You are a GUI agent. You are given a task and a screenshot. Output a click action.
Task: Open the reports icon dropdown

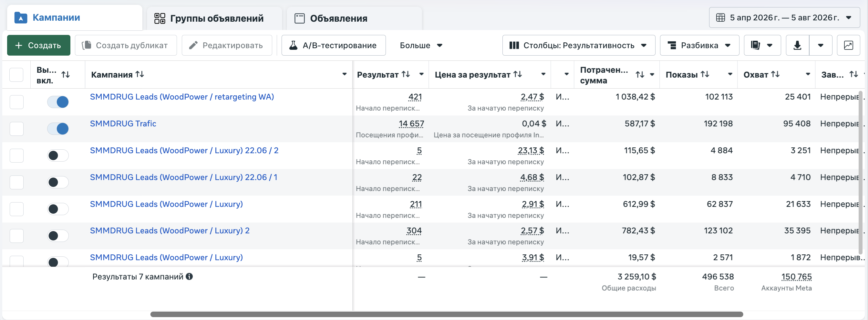click(762, 45)
